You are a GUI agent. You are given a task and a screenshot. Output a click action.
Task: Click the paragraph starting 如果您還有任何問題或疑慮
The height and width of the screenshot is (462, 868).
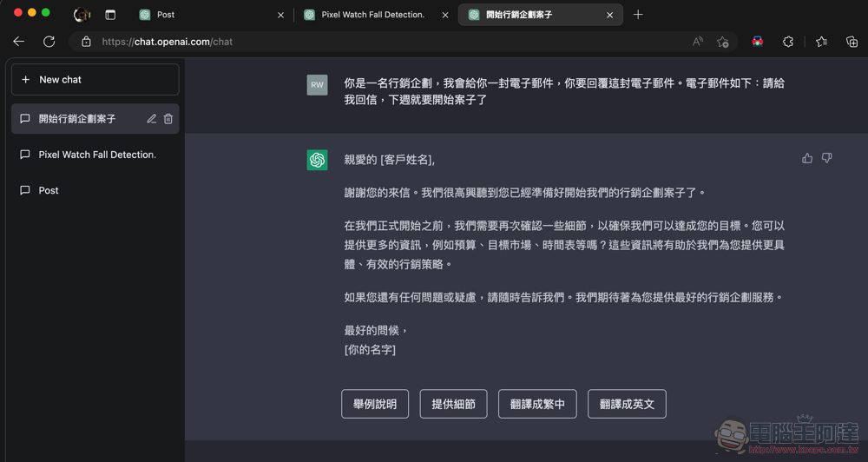(564, 298)
